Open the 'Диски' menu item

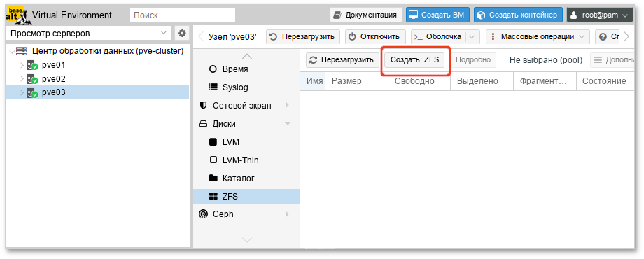(x=246, y=123)
